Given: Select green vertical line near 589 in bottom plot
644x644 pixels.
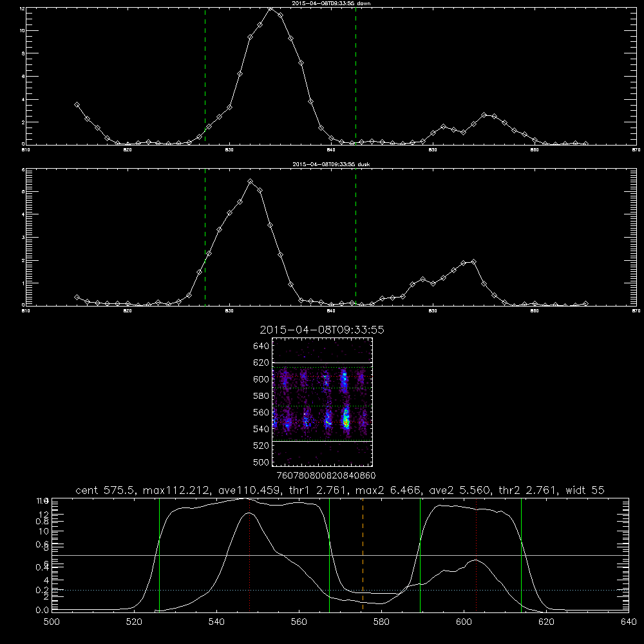Looking at the screenshot, I should coord(420,554).
